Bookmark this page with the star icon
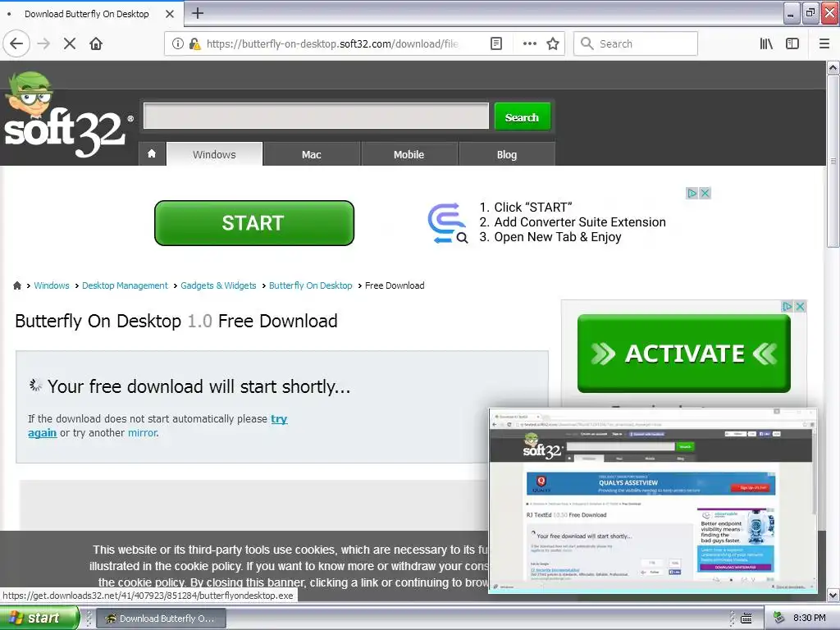This screenshot has width=840, height=630. [x=553, y=43]
